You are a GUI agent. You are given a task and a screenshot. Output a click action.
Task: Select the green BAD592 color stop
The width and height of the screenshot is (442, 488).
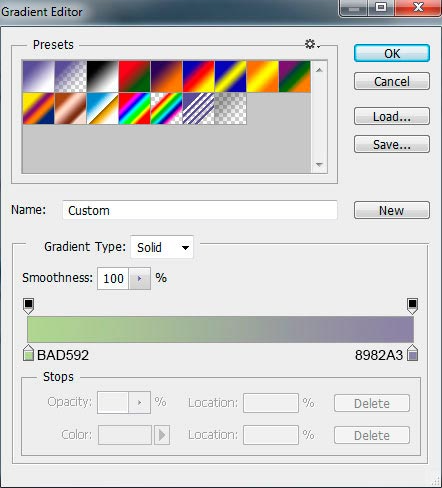[29, 353]
